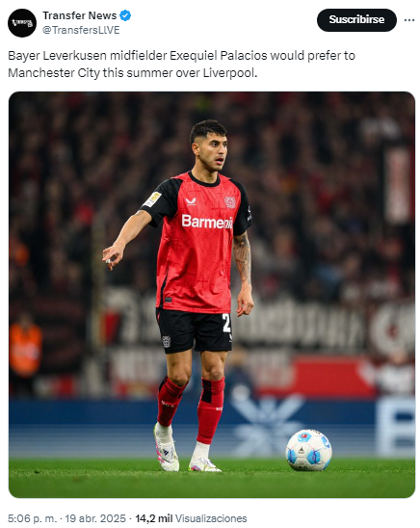
Task: Click the crest on the black shorts
Action: (x=167, y=341)
